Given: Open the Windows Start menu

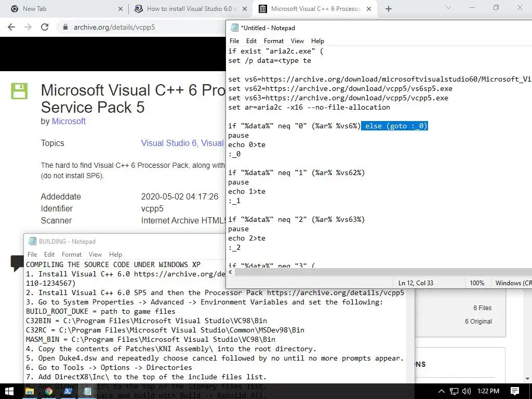Looking at the screenshot, I should coord(9,391).
